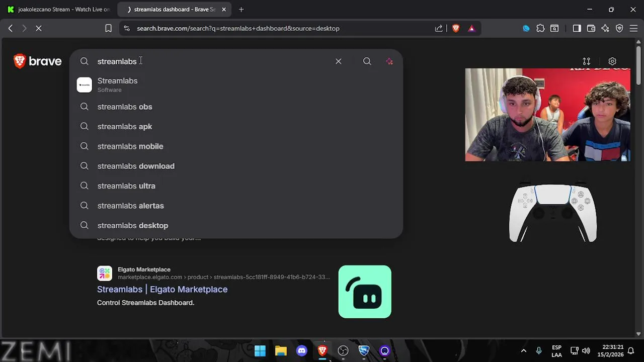Viewport: 644px width, 362px height.
Task: Open the browser main menu
Action: (x=633, y=29)
